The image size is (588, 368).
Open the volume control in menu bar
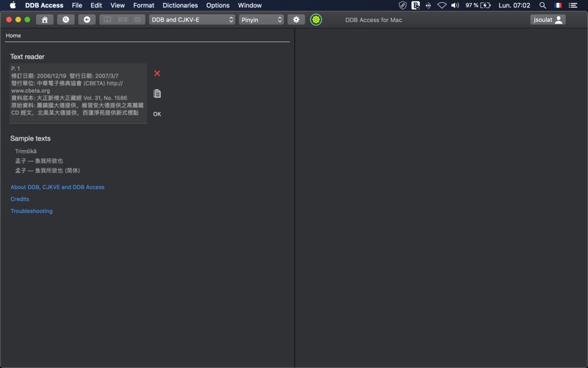(x=455, y=5)
